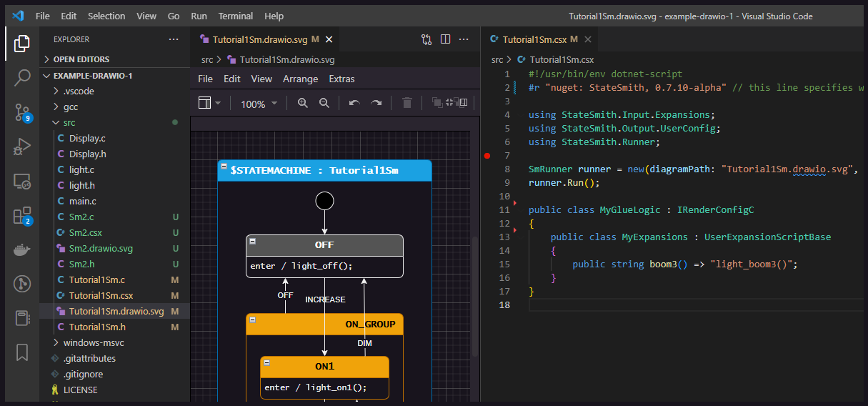Expand the .vscode folder
This screenshot has height=406, width=868.
(114, 91)
